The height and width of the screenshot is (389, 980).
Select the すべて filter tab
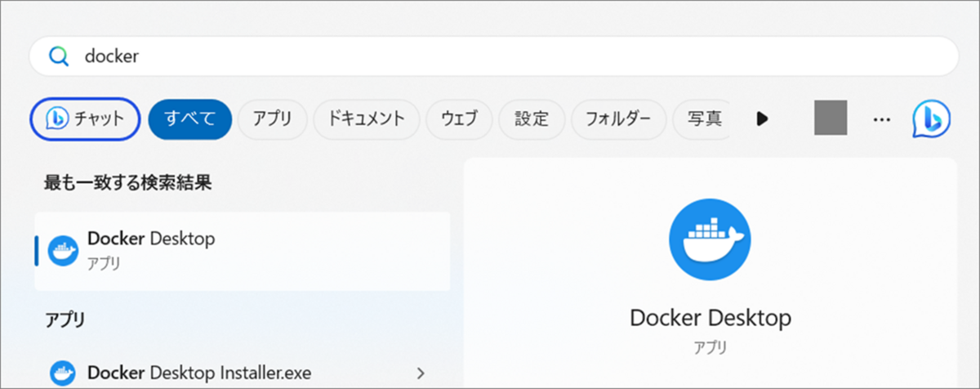click(x=190, y=119)
